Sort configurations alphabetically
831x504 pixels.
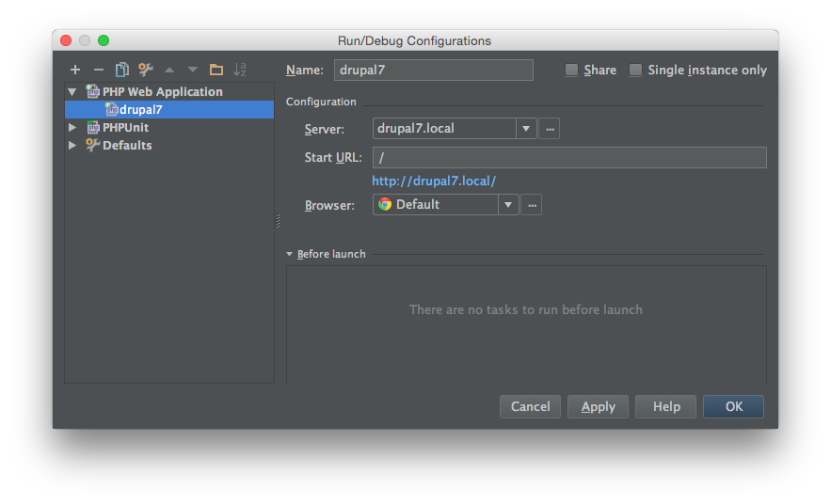click(x=240, y=70)
